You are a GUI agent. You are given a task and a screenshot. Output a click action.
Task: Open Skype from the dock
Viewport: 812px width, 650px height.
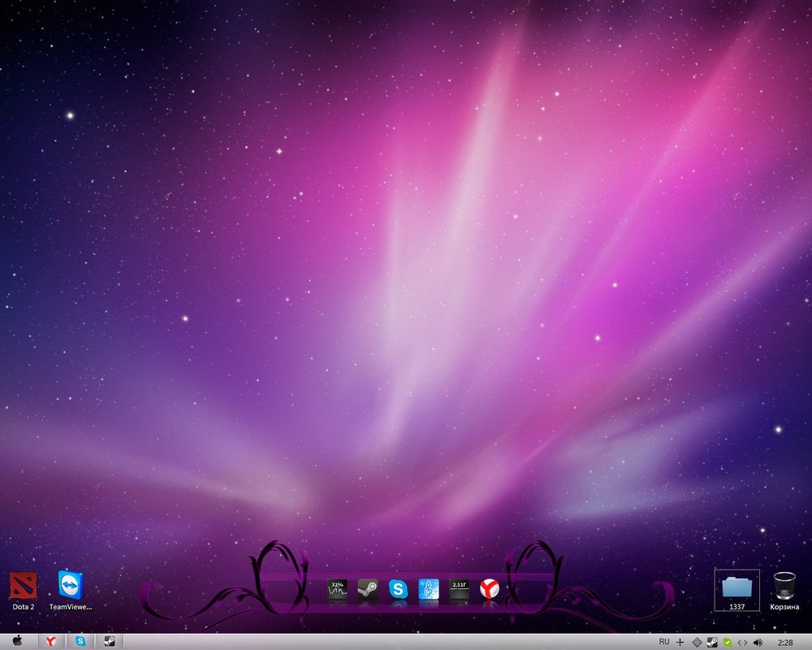pyautogui.click(x=398, y=589)
